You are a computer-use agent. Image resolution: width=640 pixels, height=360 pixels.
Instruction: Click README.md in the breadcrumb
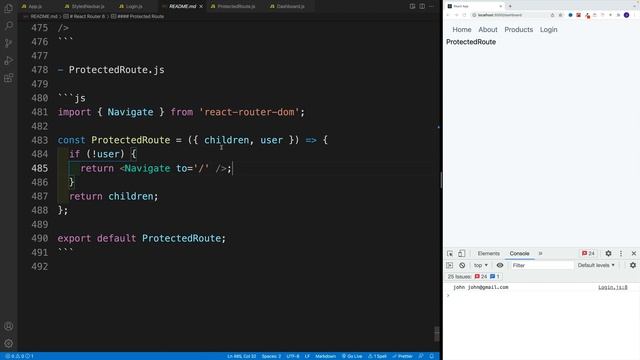click(44, 17)
